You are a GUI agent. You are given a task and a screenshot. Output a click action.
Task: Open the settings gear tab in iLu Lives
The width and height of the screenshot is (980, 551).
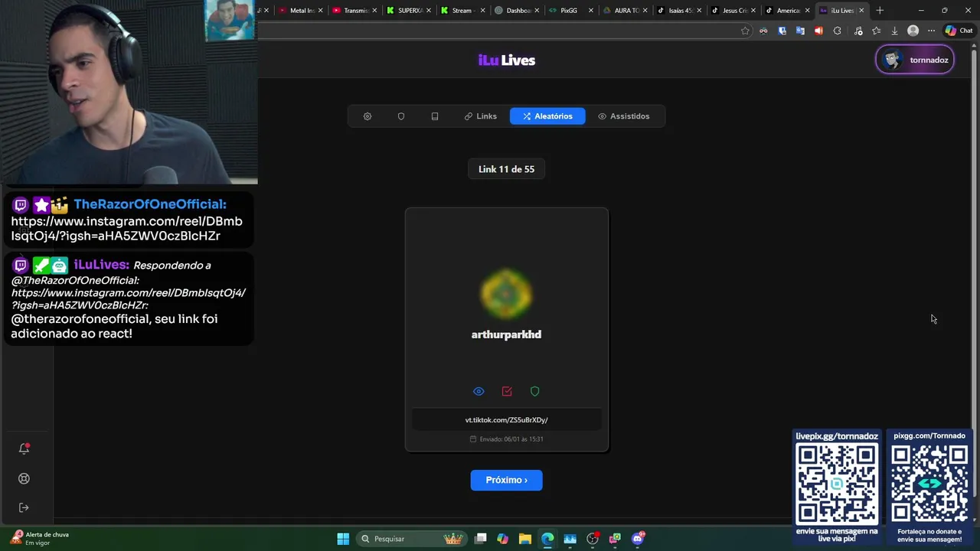coord(367,116)
